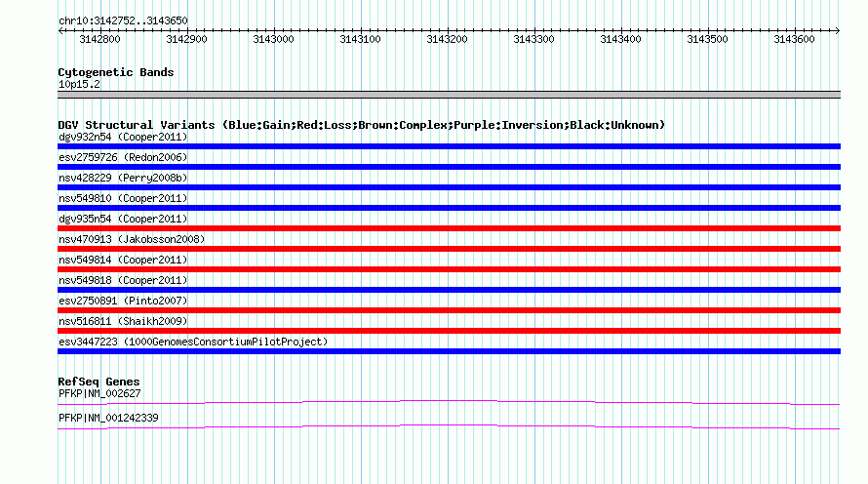Click the red bar under nsv549814
Viewport: 868px width, 484px height.
449,269
